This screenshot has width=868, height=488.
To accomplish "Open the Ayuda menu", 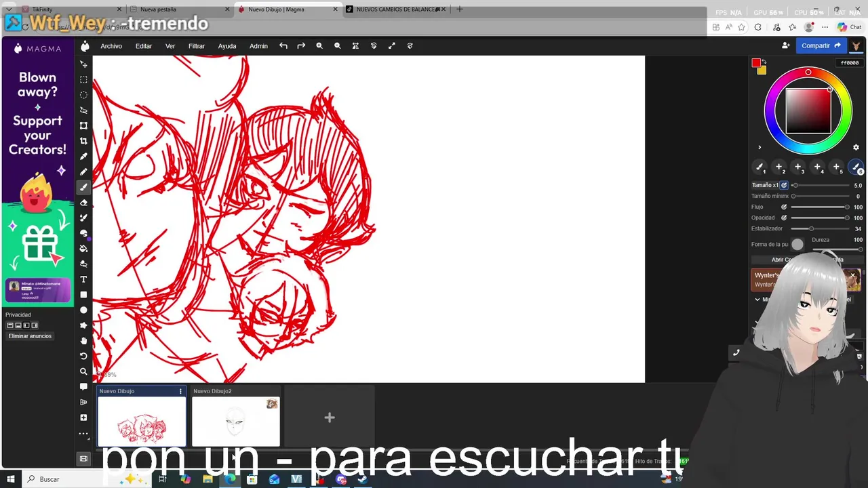I will [227, 46].
